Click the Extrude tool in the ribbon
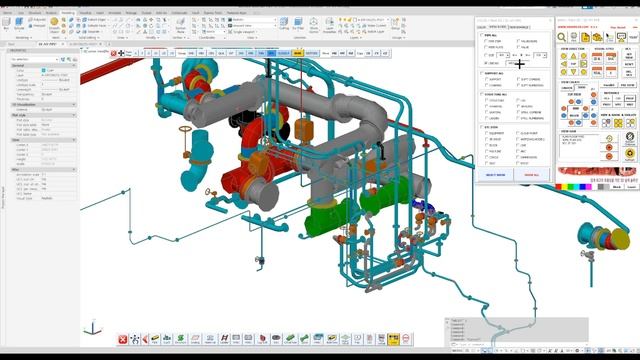The height and width of the screenshot is (360, 640). point(19,23)
